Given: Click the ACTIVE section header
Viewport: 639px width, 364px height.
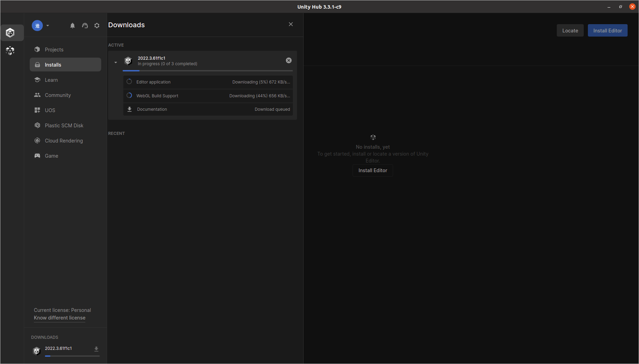Looking at the screenshot, I should 116,45.
